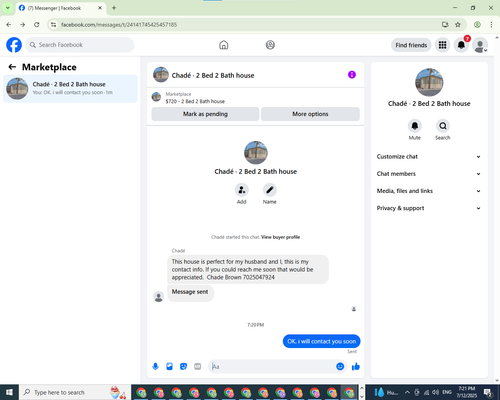500x400 pixels.
Task: Click the $720 Marketplace listing thumbnail
Action: click(156, 97)
